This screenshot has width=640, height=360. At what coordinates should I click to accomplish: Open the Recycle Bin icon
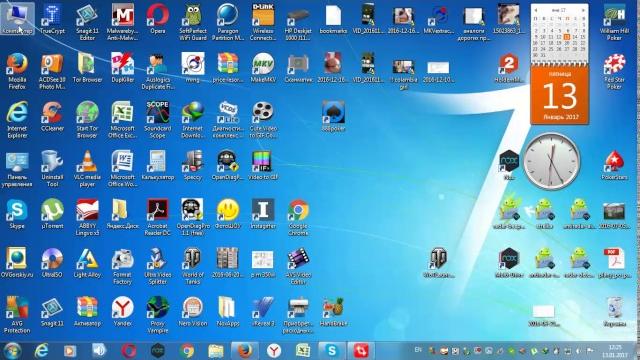(614, 312)
